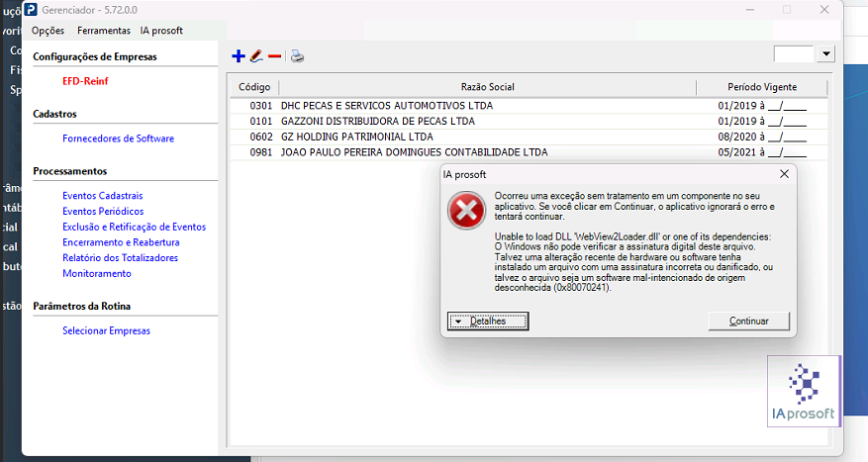Open Eventos Periódicos

click(x=103, y=211)
